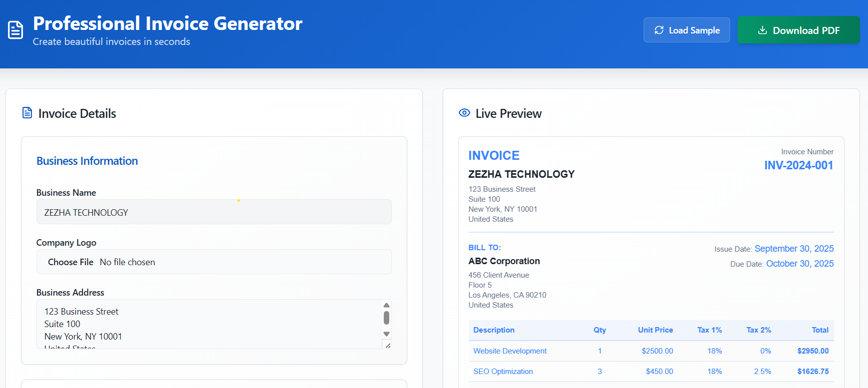Click the Tax 2% column header
The image size is (868, 388).
tap(759, 330)
